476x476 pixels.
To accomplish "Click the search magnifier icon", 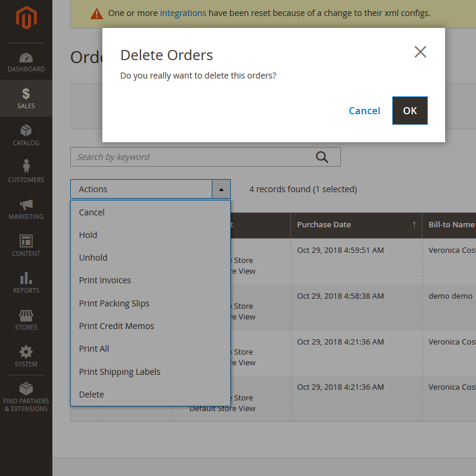I will coord(322,157).
